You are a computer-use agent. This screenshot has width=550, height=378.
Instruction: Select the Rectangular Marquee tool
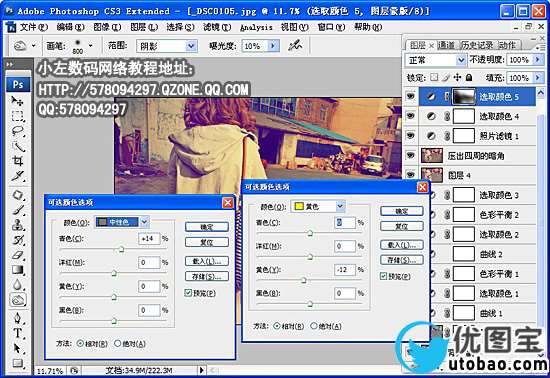(17, 116)
